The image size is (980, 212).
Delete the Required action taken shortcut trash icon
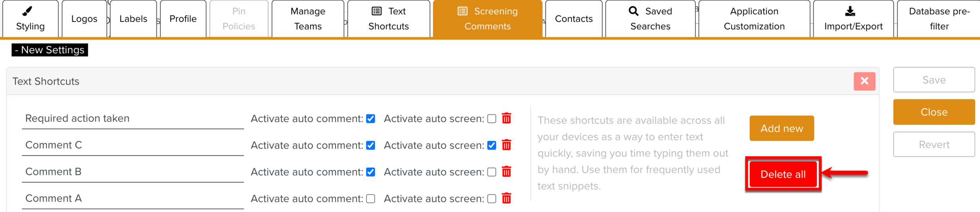point(506,119)
